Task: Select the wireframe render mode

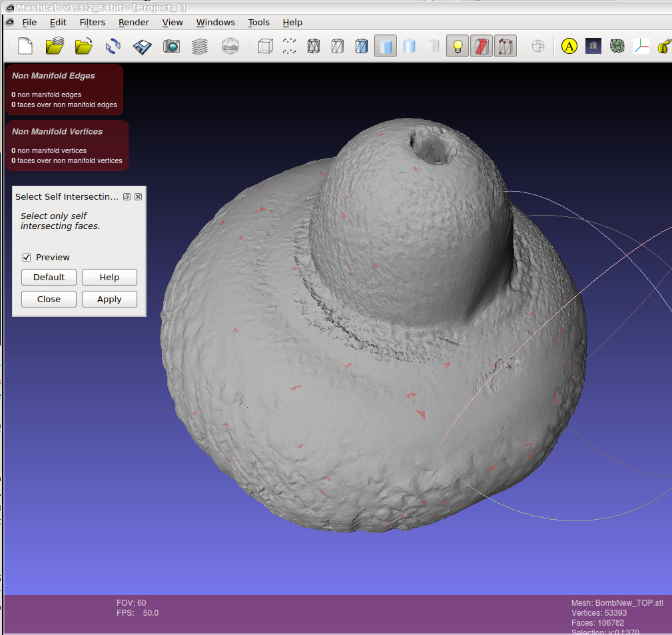Action: 313,46
